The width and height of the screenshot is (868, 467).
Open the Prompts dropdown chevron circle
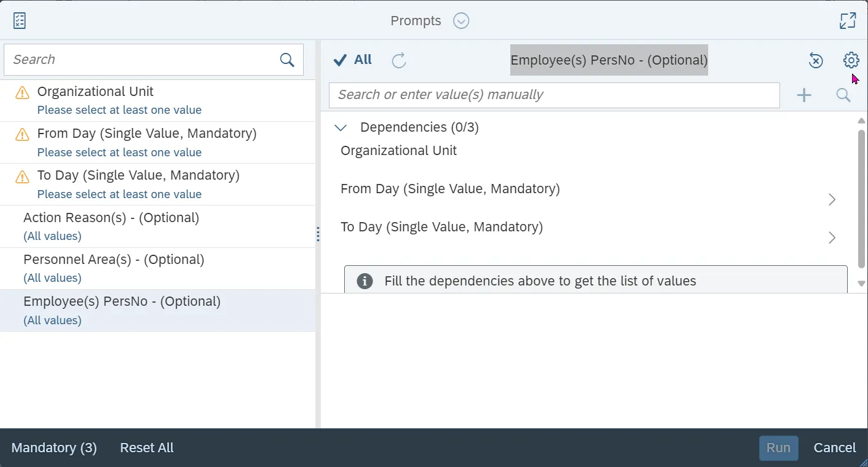(461, 21)
